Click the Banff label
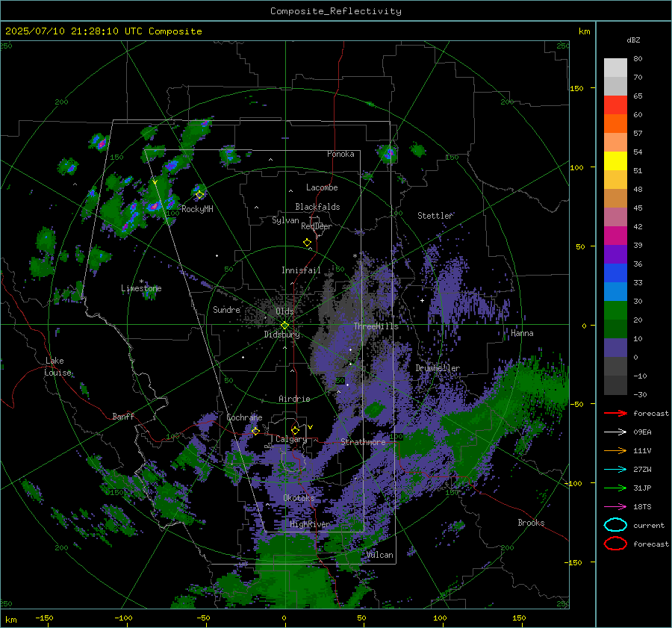Screen dimensions: 672x628 123,416
